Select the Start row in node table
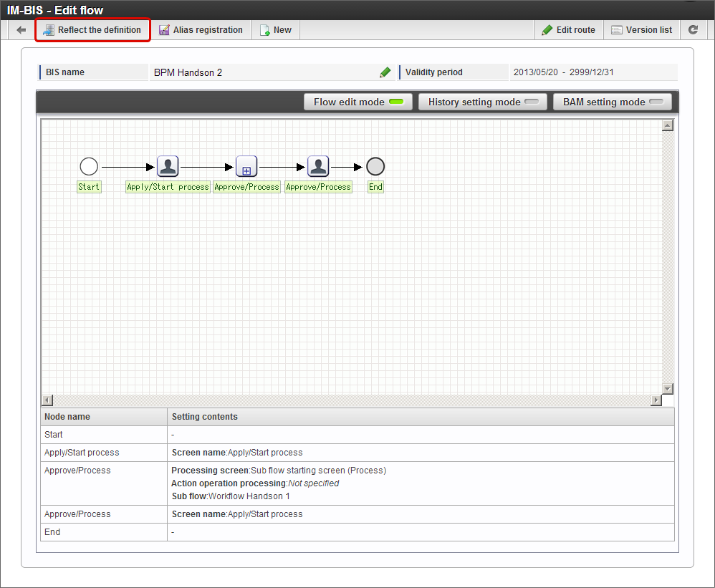715x588 pixels. 357,435
